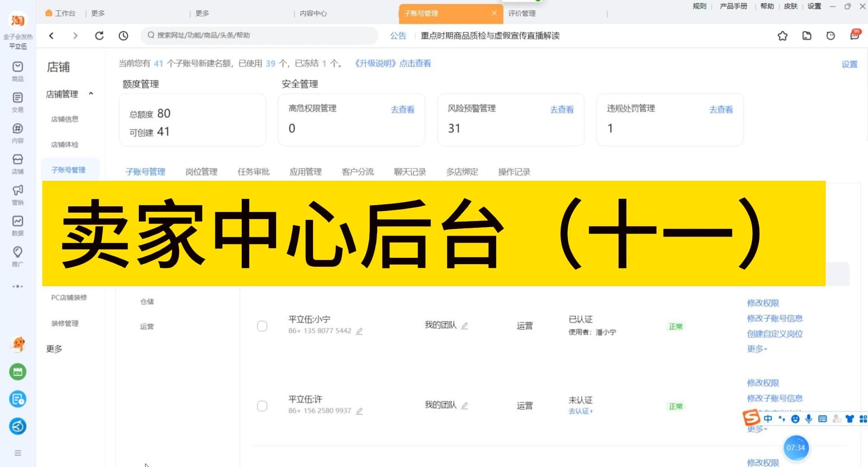
Task: Open the 操作记录 tab
Action: pyautogui.click(x=514, y=172)
